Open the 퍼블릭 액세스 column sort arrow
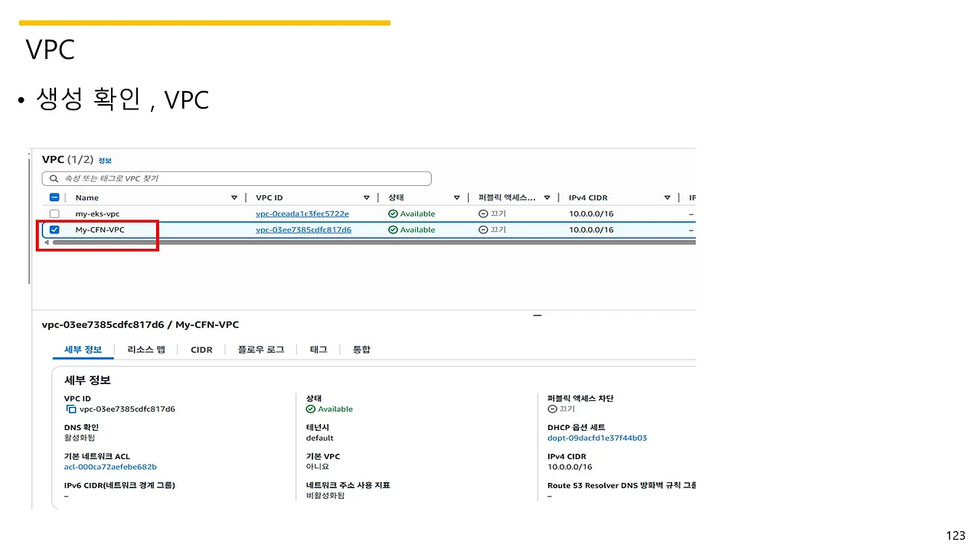980x551 pixels. 547,198
